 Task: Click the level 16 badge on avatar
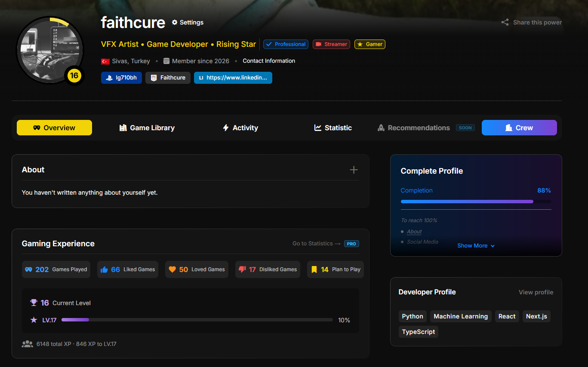(74, 76)
